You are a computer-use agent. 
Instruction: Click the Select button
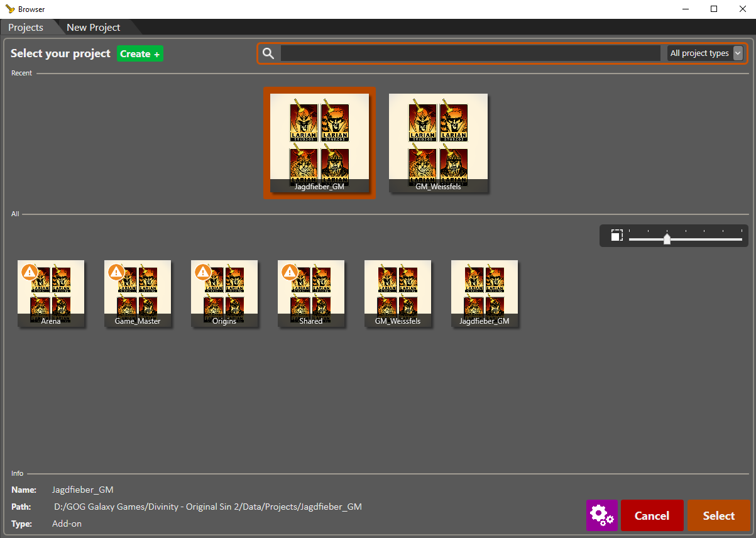click(718, 515)
